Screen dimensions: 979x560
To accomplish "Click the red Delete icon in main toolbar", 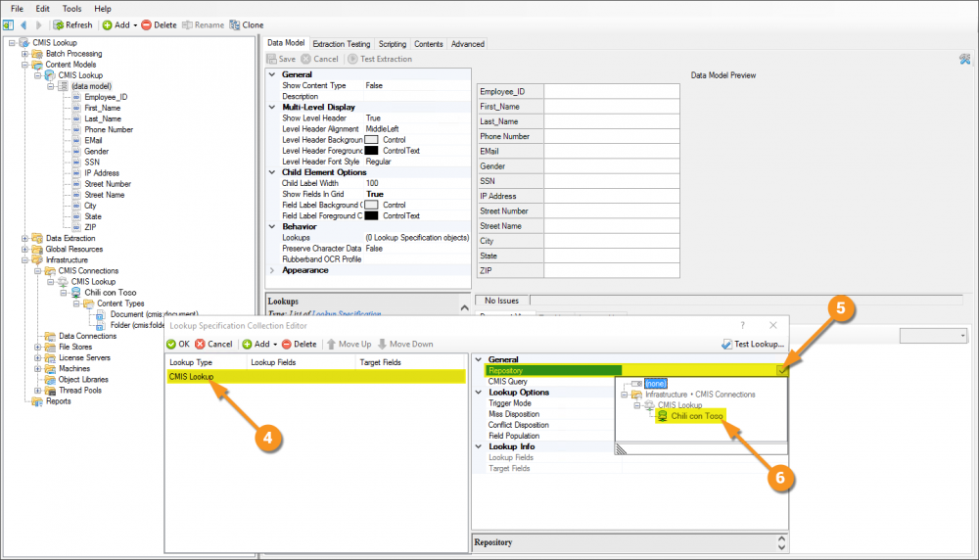I will click(x=146, y=25).
